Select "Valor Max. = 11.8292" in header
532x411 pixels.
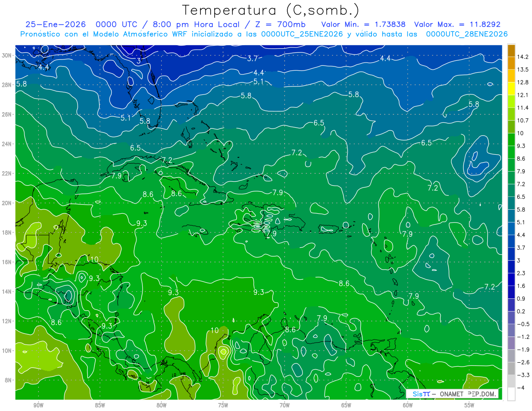457,24
